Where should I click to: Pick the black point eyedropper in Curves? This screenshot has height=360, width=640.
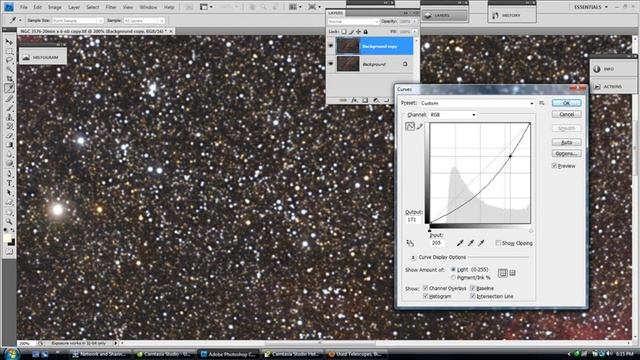tap(460, 243)
